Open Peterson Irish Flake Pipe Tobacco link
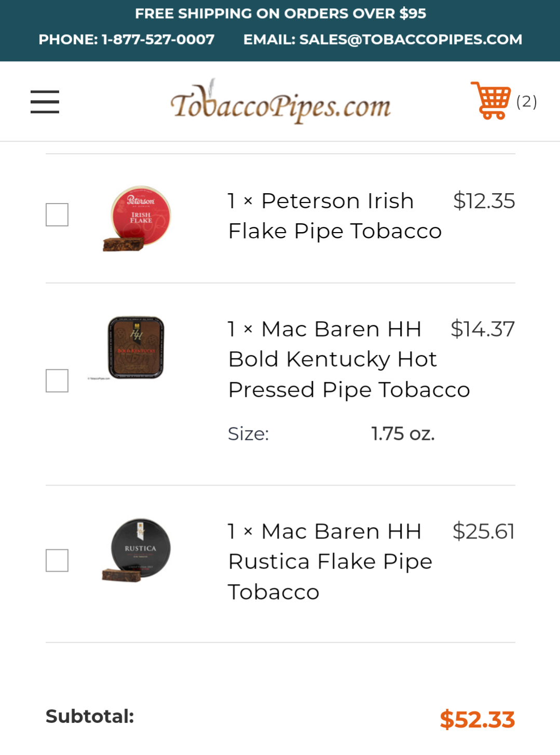560x755 pixels. tap(334, 216)
